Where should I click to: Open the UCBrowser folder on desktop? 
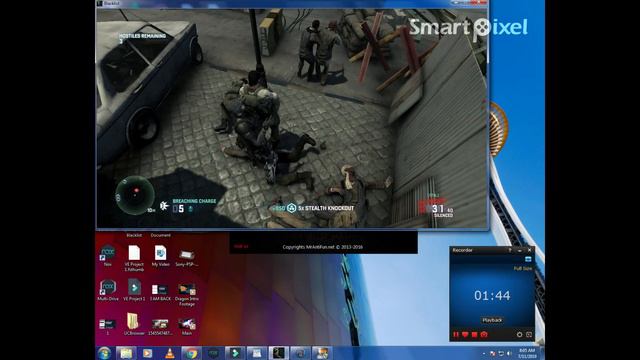pyautogui.click(x=134, y=324)
